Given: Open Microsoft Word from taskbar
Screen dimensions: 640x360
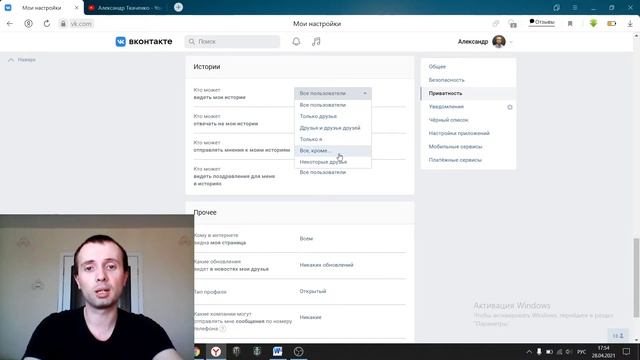Looking at the screenshot, I should pyautogui.click(x=278, y=351).
